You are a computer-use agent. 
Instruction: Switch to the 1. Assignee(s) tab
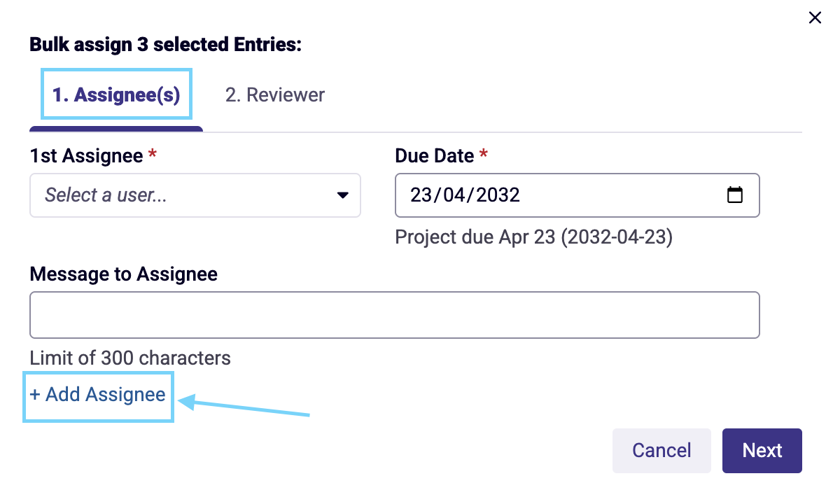pos(116,94)
